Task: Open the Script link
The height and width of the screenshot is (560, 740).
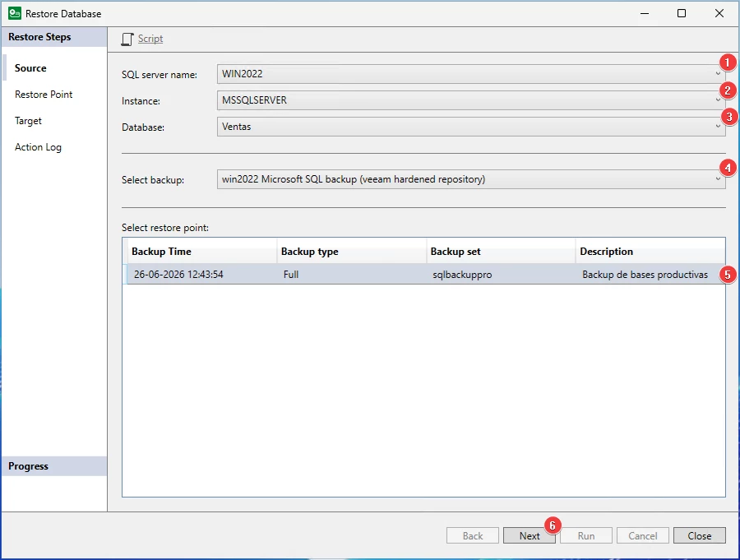Action: point(150,39)
